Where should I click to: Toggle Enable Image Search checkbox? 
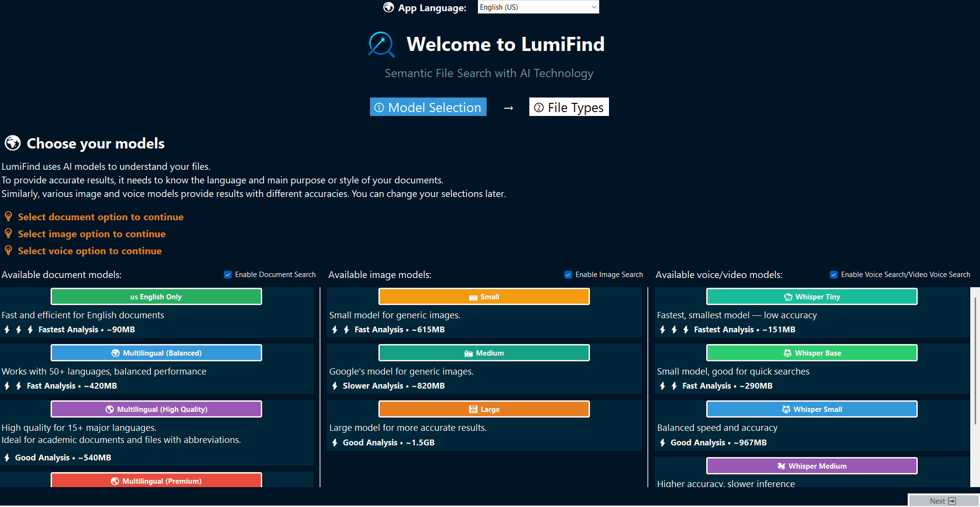pos(568,275)
